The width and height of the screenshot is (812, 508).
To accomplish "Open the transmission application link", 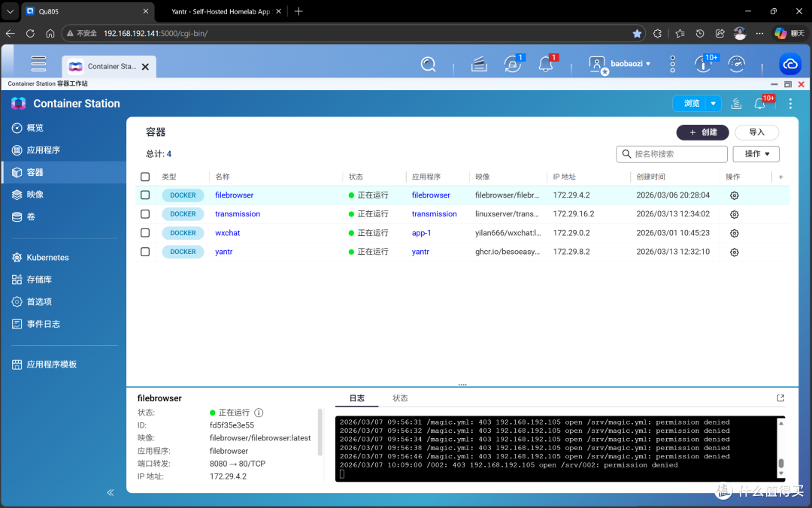I will (435, 214).
